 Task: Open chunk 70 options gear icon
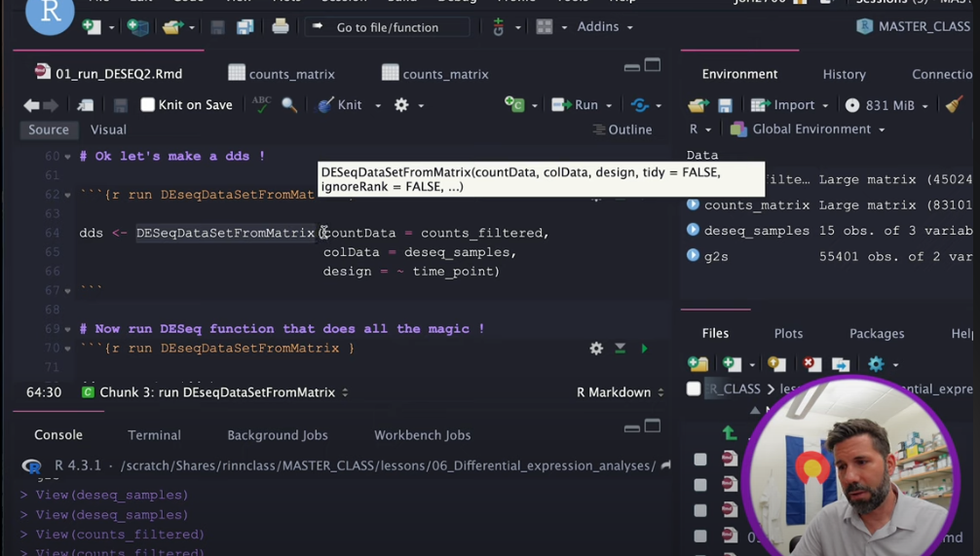(x=596, y=349)
